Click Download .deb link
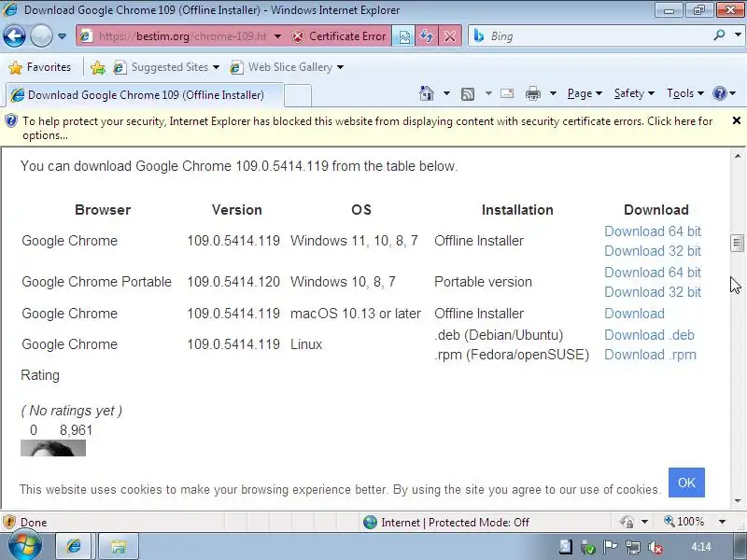747x560 pixels. pyautogui.click(x=649, y=335)
